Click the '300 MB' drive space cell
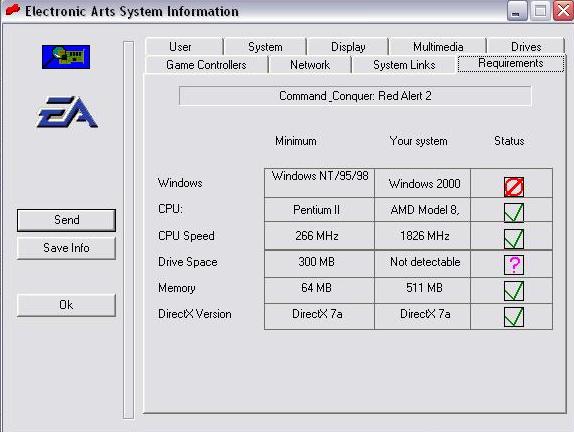574x432 pixels. click(320, 264)
